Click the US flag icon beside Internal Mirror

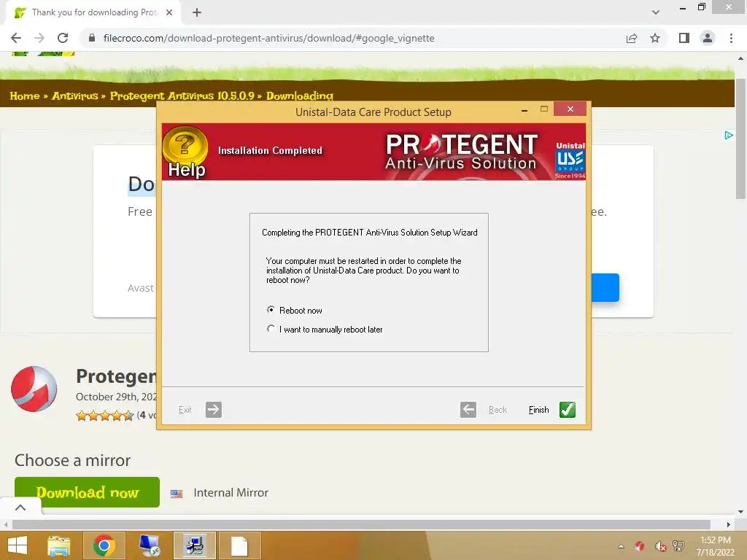[177, 494]
